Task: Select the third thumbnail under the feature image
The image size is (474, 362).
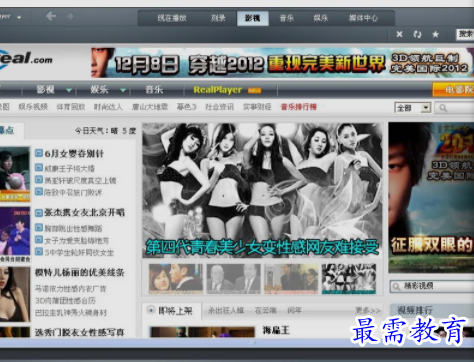Action: pyautogui.click(x=291, y=279)
